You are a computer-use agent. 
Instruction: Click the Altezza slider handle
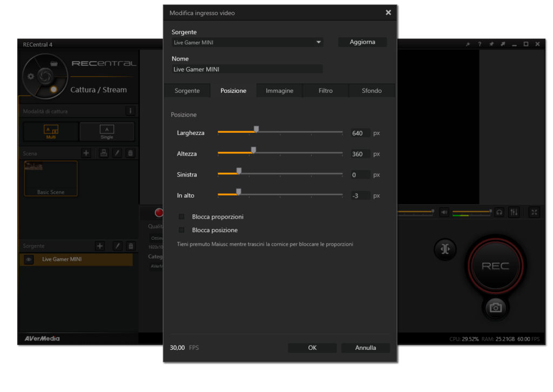click(254, 150)
